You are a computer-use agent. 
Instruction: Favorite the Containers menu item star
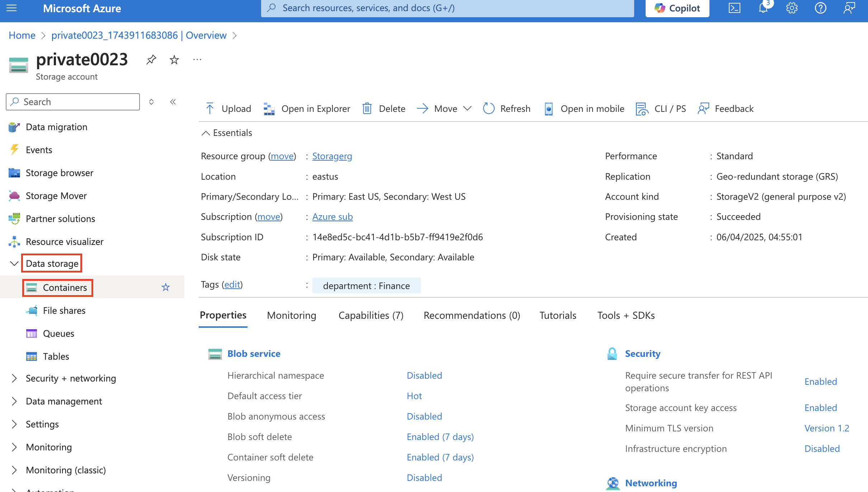pyautogui.click(x=166, y=287)
